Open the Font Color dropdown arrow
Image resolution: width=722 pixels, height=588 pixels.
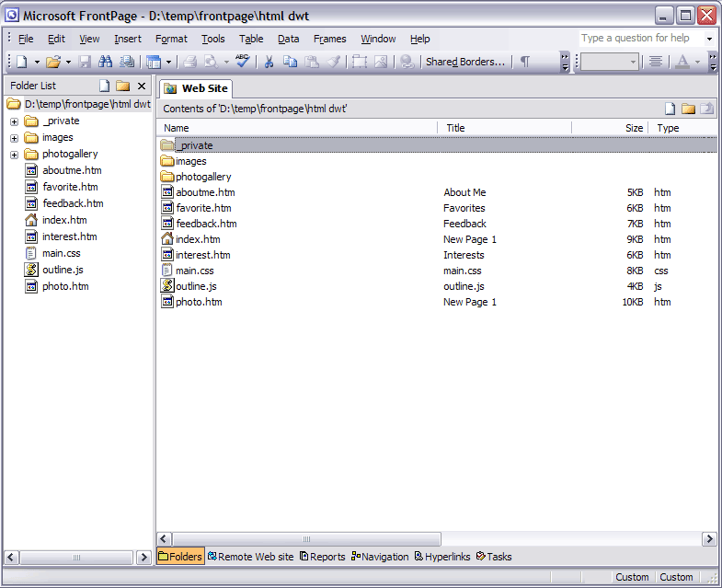click(x=697, y=62)
